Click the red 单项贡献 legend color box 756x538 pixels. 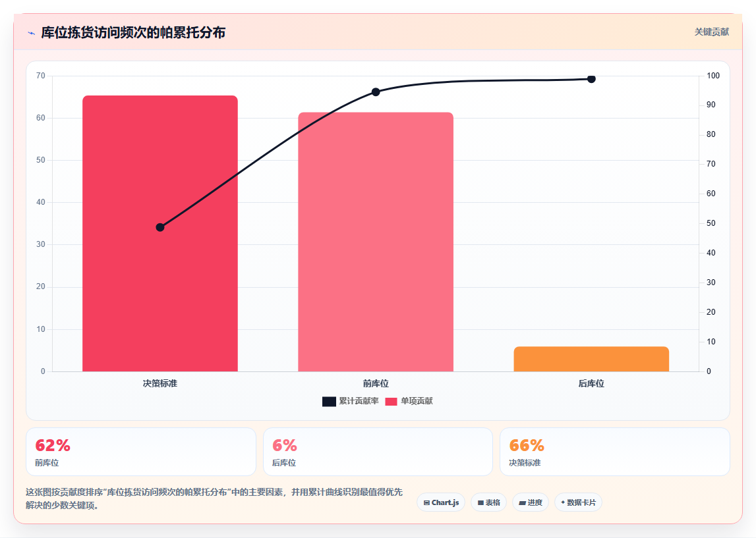(391, 402)
